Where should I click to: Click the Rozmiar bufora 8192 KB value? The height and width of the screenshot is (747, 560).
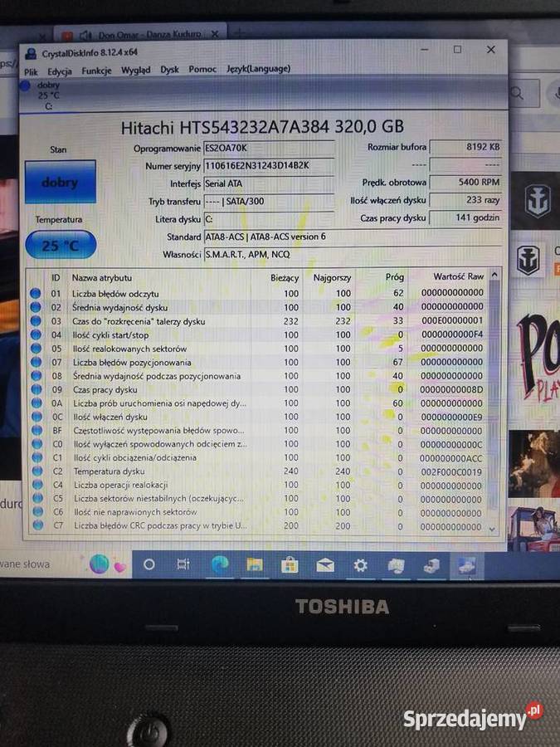coord(465,147)
